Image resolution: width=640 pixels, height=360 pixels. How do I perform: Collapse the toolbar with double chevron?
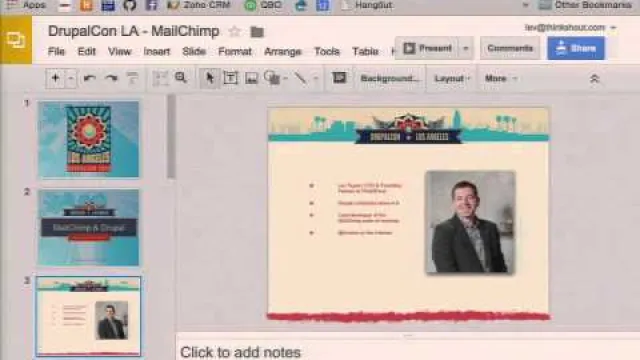(594, 78)
